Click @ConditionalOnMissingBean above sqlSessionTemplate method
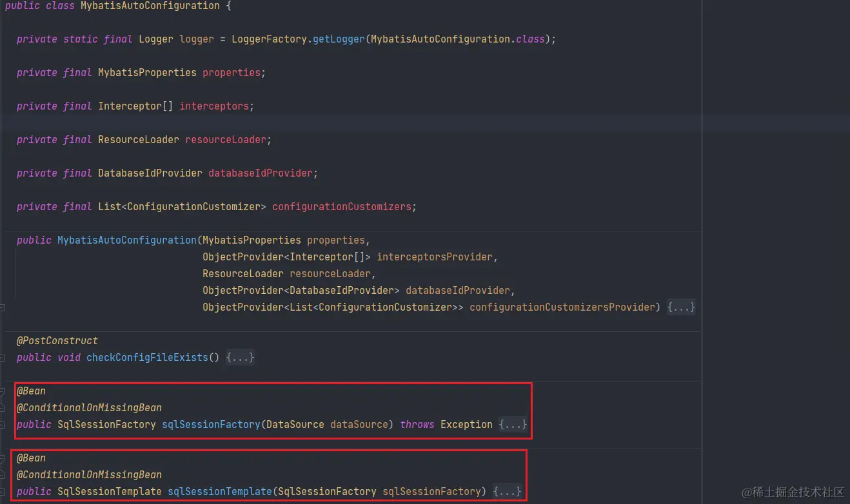 click(x=89, y=475)
